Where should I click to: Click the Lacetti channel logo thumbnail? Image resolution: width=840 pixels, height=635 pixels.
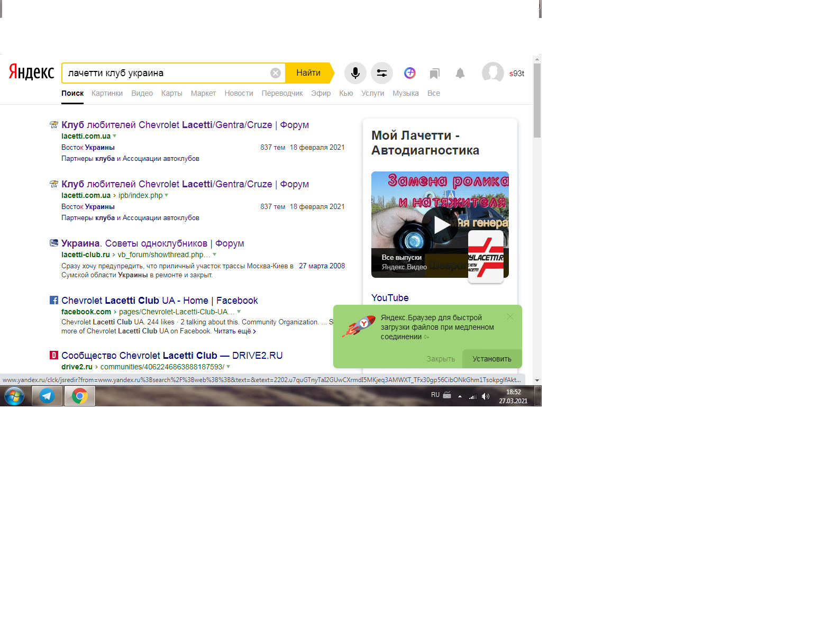[x=486, y=257]
